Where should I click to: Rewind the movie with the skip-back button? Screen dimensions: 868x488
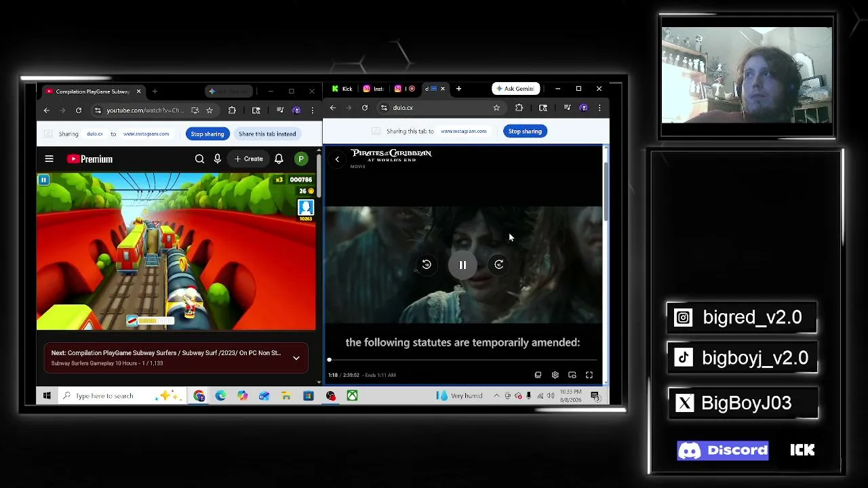(427, 265)
